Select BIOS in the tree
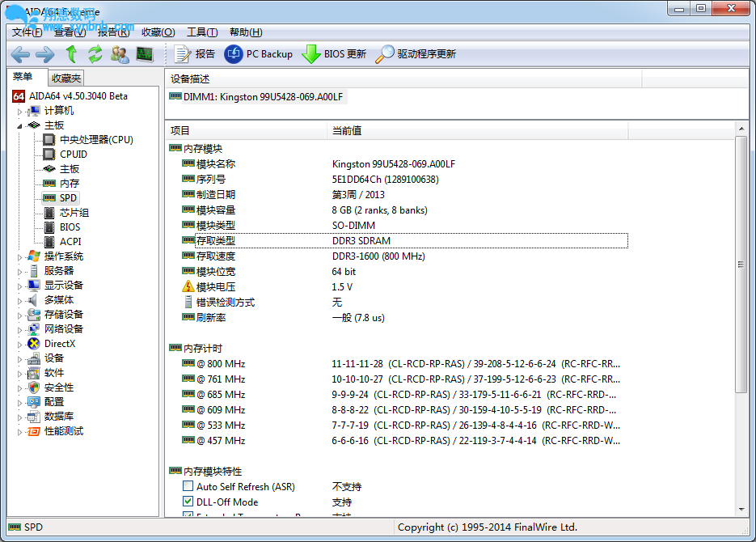 coord(61,227)
